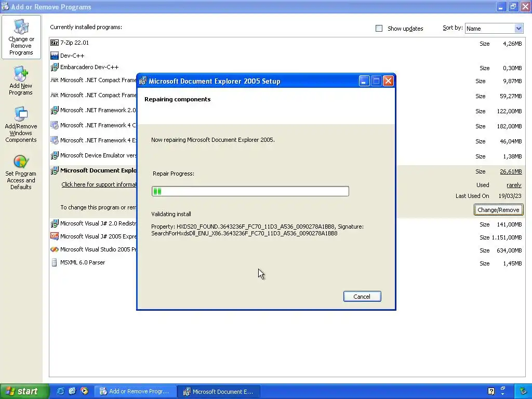Click the rarely used frequency link

pos(514,185)
